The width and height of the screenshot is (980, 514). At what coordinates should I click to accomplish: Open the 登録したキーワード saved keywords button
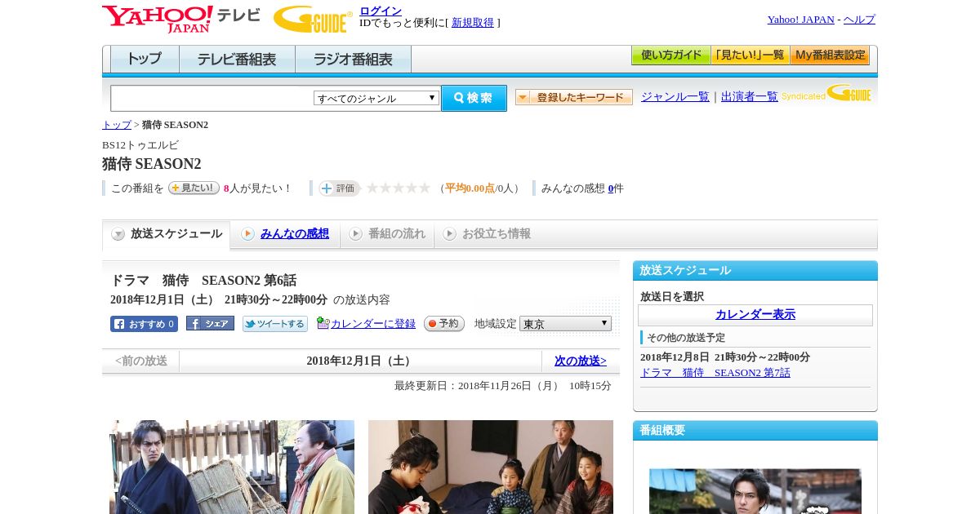574,97
